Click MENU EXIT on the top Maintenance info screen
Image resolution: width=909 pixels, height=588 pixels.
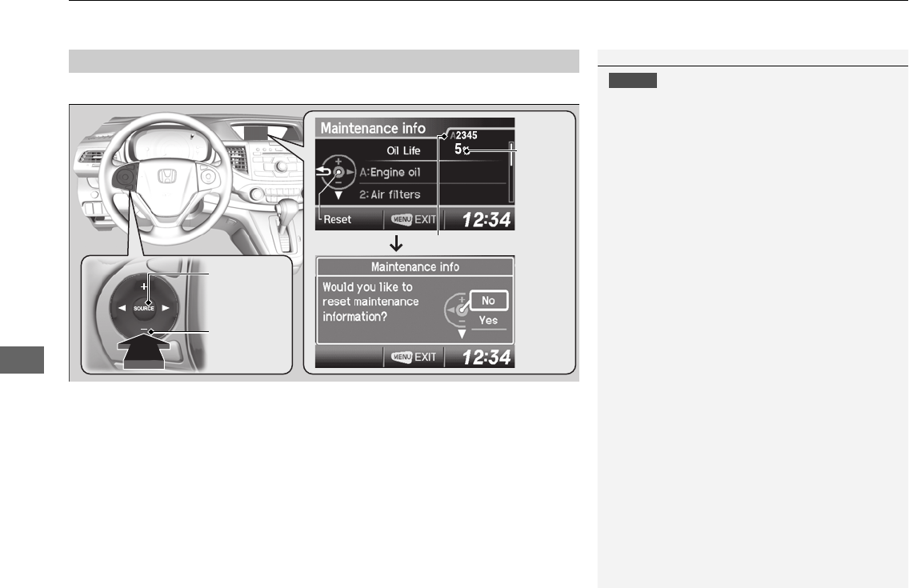pos(414,219)
